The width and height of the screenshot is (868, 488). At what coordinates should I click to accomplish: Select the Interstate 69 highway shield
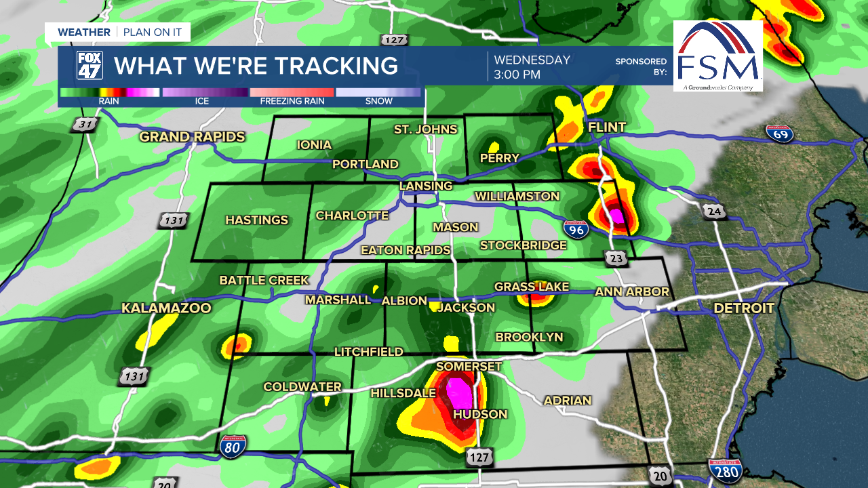(x=780, y=134)
